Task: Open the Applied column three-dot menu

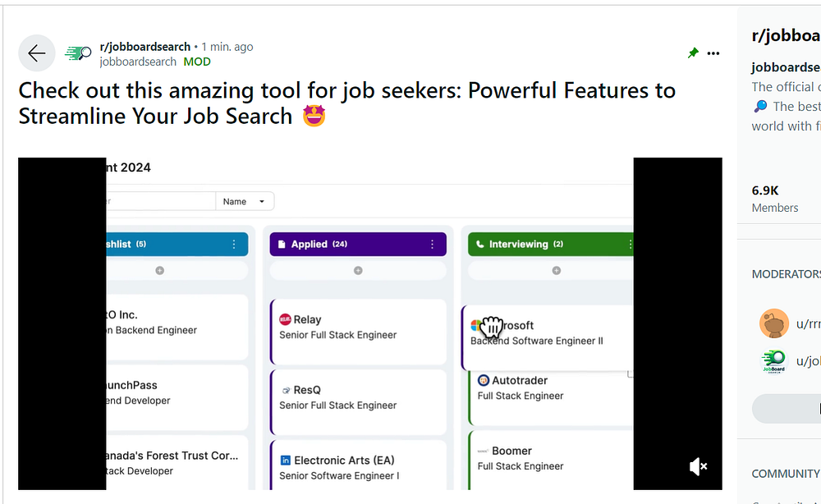Action: 433,244
